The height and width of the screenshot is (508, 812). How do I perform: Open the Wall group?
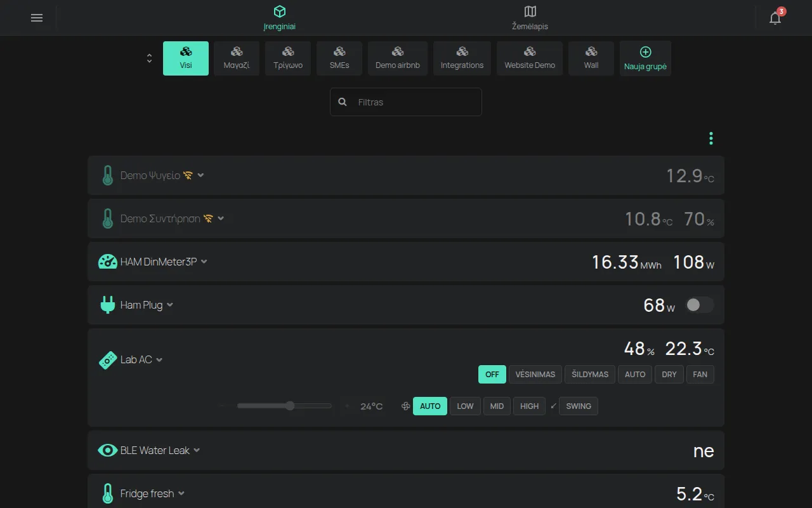click(591, 58)
